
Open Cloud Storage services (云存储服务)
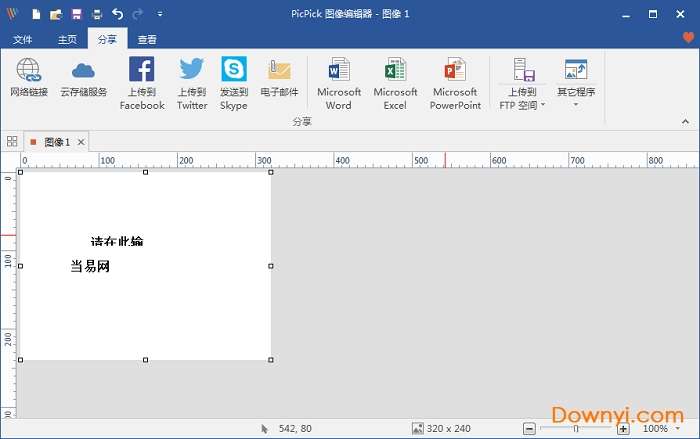83,78
